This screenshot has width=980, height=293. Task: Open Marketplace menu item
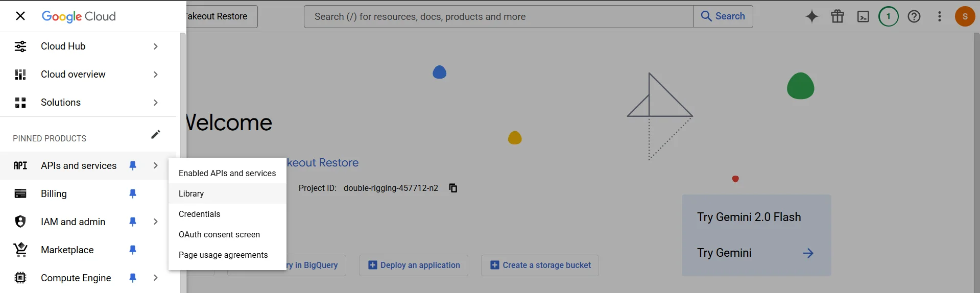(x=88, y=250)
